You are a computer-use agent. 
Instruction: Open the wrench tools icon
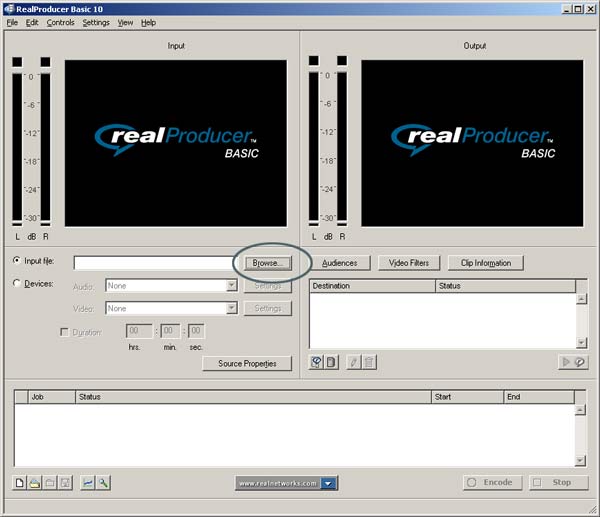(103, 483)
